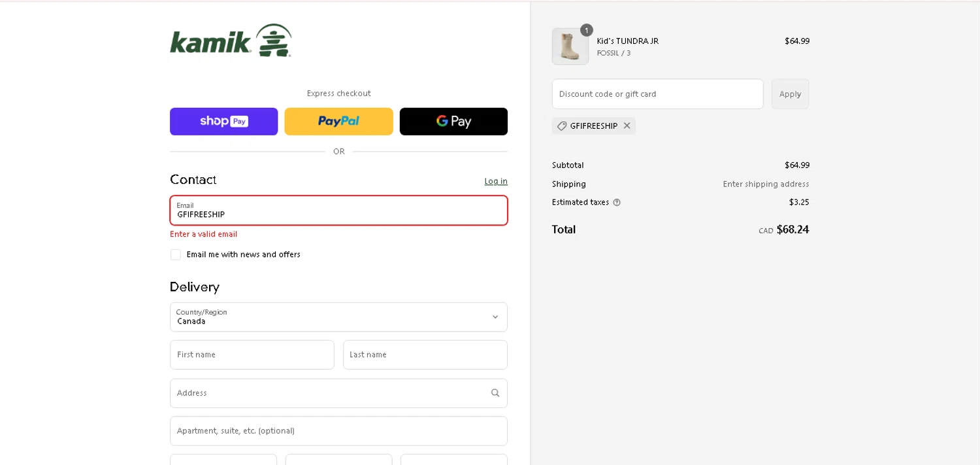The height and width of the screenshot is (465, 980).
Task: Focus the Address field
Action: click(338, 393)
